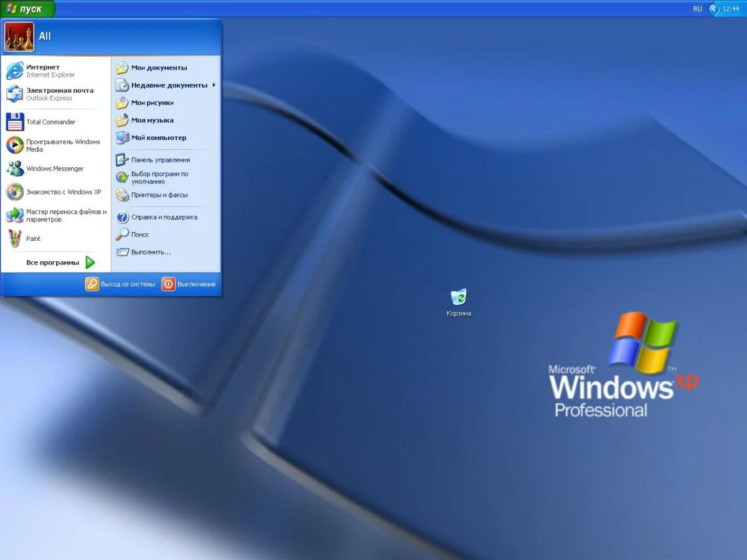Viewport: 747px width, 560px height.
Task: Open Internet Explorer from the Start menu
Action: tap(56, 71)
